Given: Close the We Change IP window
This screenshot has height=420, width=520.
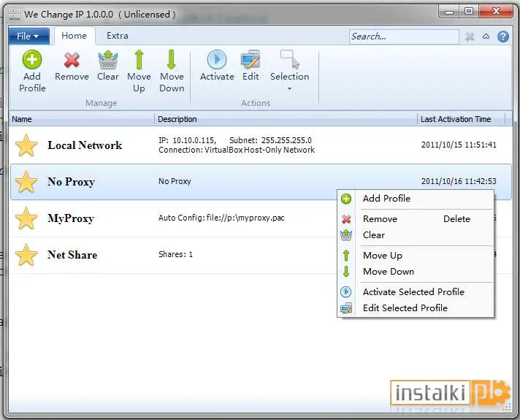Looking at the screenshot, I should click(x=496, y=12).
